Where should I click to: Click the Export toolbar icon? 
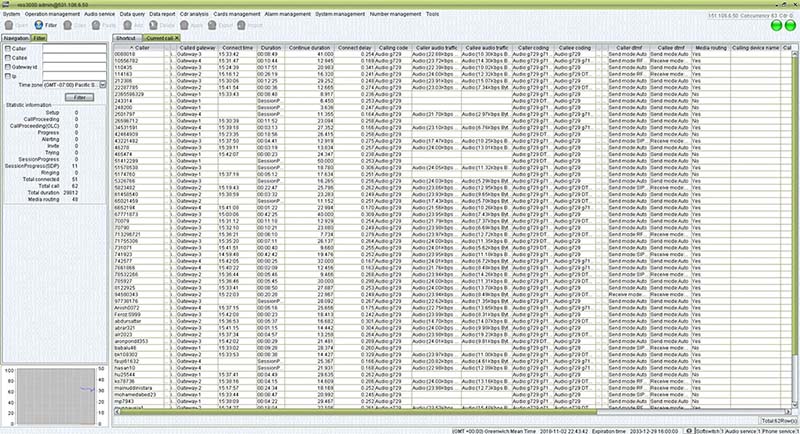pyautogui.click(x=212, y=24)
